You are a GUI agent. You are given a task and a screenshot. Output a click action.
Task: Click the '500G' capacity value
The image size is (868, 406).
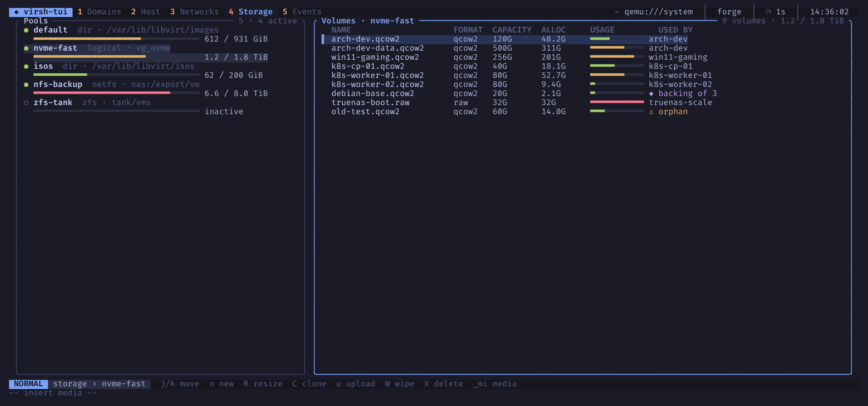point(502,48)
